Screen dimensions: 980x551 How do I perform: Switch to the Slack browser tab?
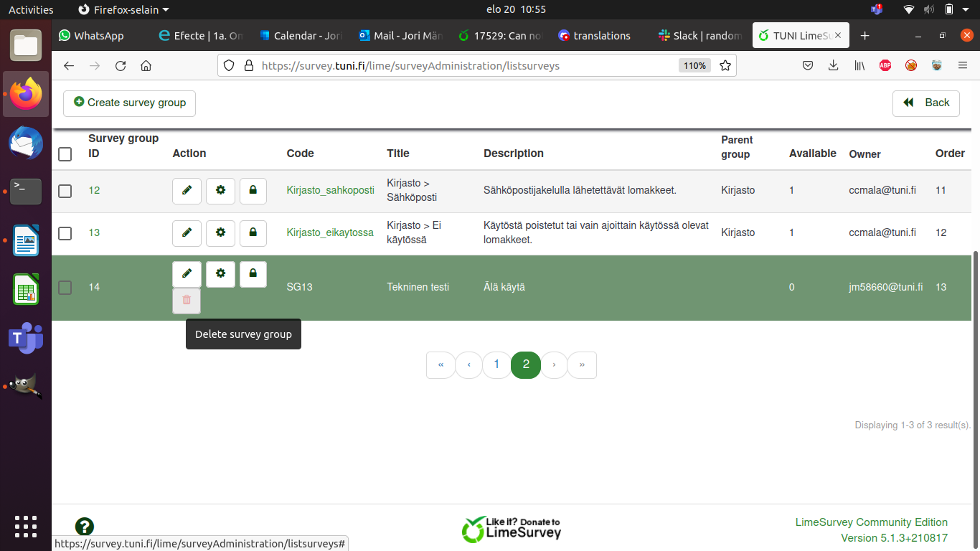699,36
